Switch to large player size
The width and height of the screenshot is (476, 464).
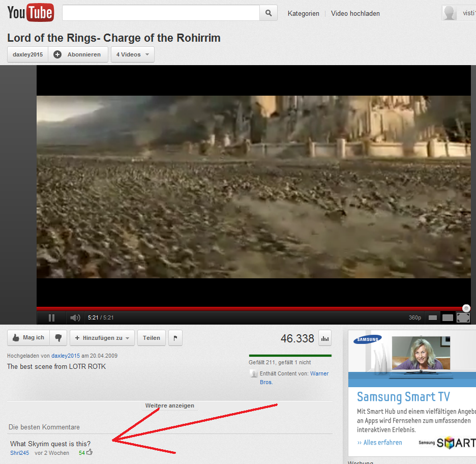click(448, 317)
